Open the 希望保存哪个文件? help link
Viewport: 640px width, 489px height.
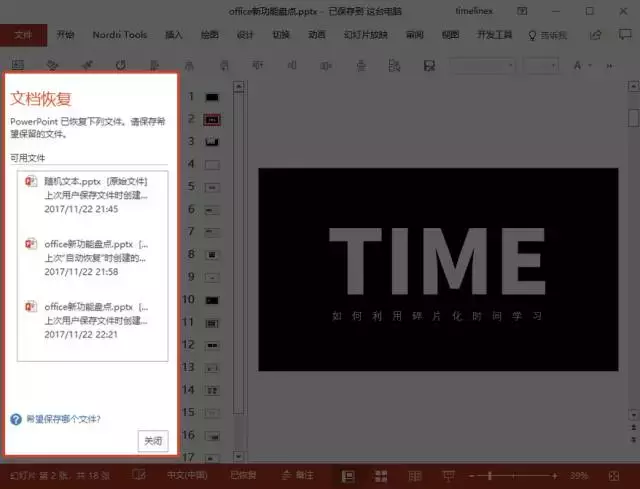[x=63, y=419]
